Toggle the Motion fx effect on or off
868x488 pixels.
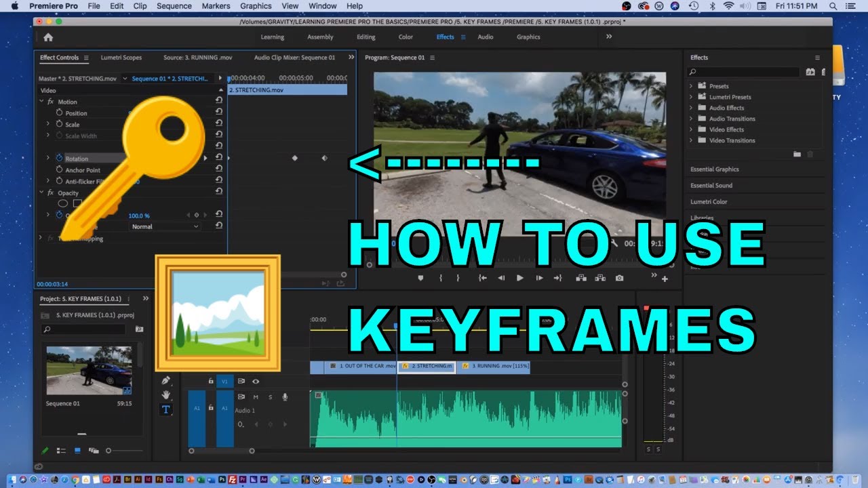click(x=50, y=102)
